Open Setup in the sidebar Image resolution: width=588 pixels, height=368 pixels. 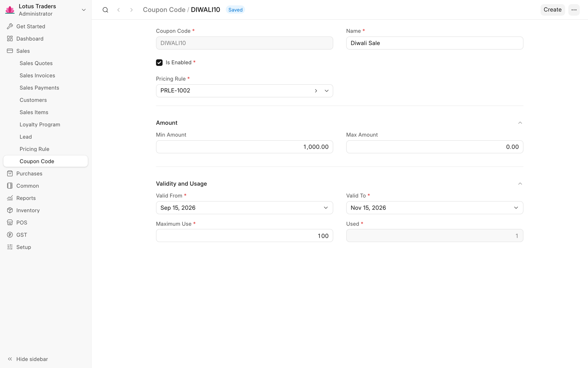point(46,247)
